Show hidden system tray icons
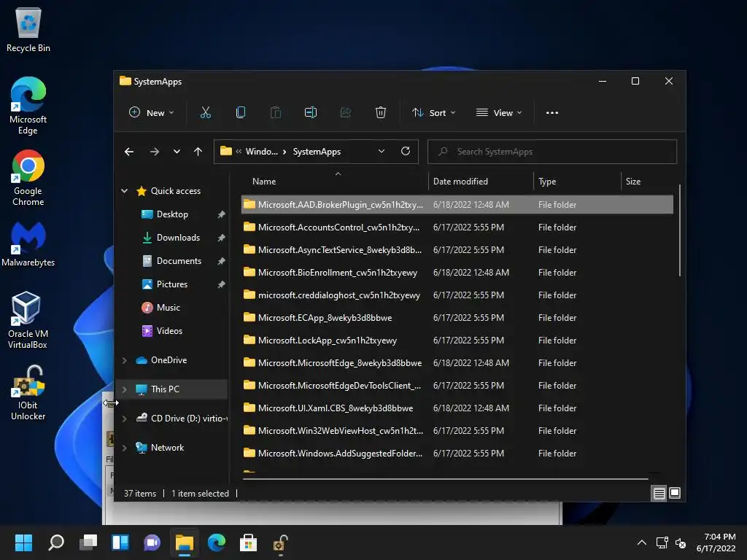Viewport: 747px width, 560px height. pyautogui.click(x=642, y=542)
